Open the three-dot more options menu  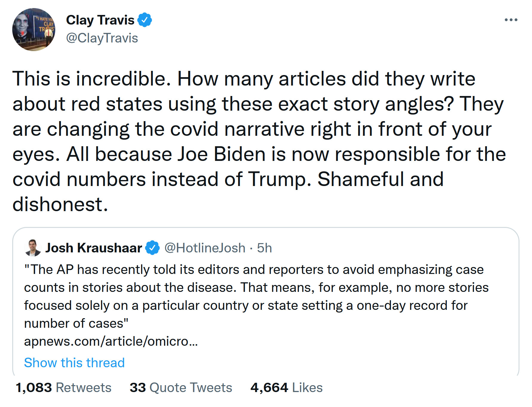point(511,20)
